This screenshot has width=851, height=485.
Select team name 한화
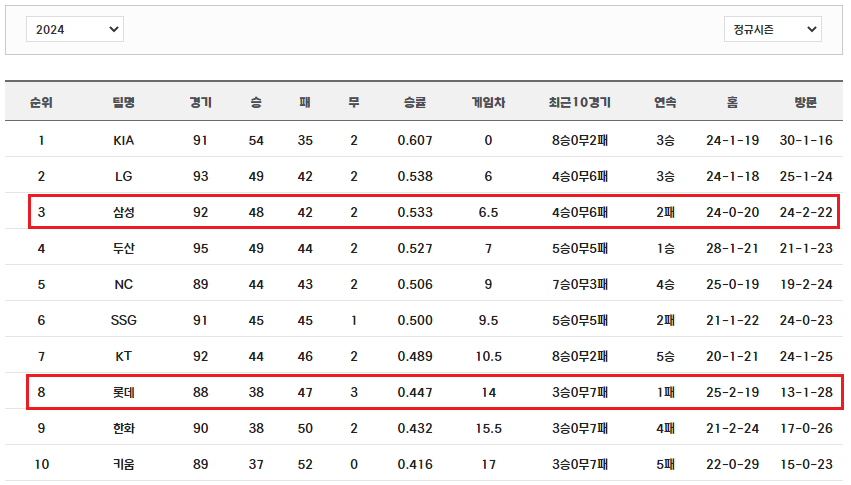click(x=124, y=428)
